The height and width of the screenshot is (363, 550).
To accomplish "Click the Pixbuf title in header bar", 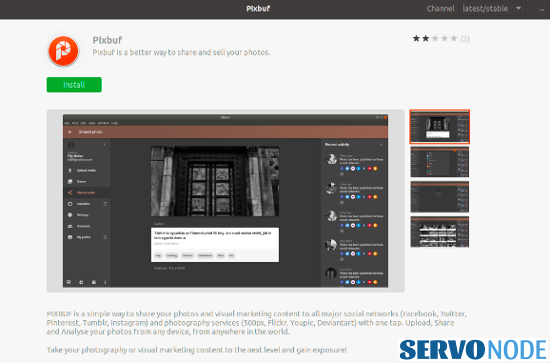I will click(x=258, y=8).
